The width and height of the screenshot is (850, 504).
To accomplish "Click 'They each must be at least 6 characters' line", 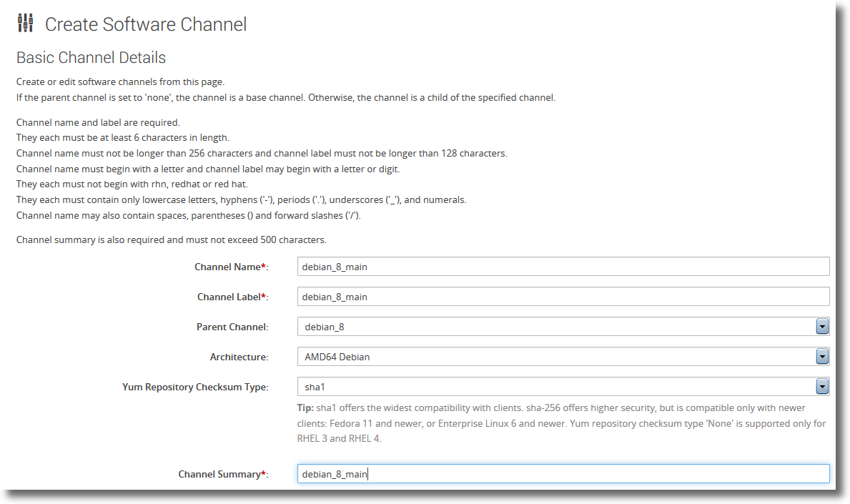I will click(123, 138).
